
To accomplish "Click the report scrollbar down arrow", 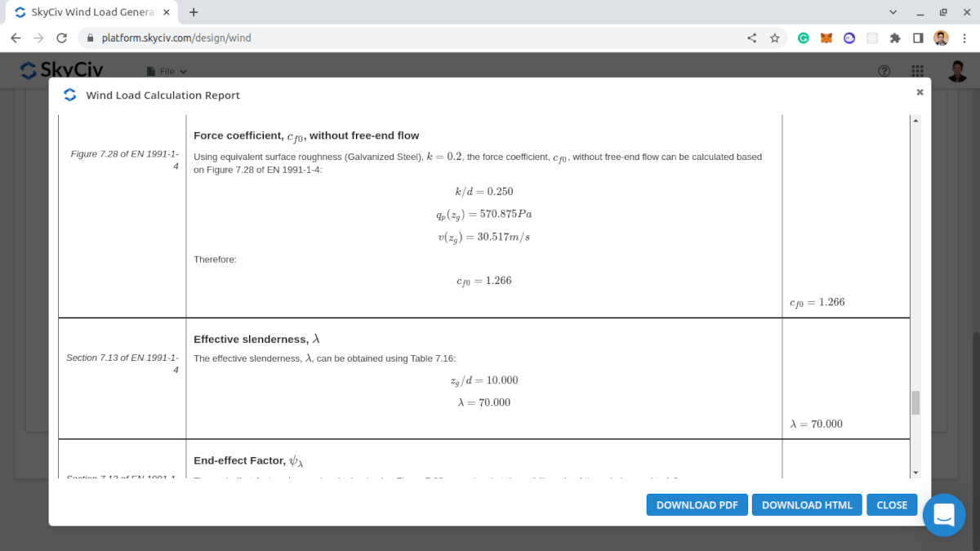I will coord(915,473).
